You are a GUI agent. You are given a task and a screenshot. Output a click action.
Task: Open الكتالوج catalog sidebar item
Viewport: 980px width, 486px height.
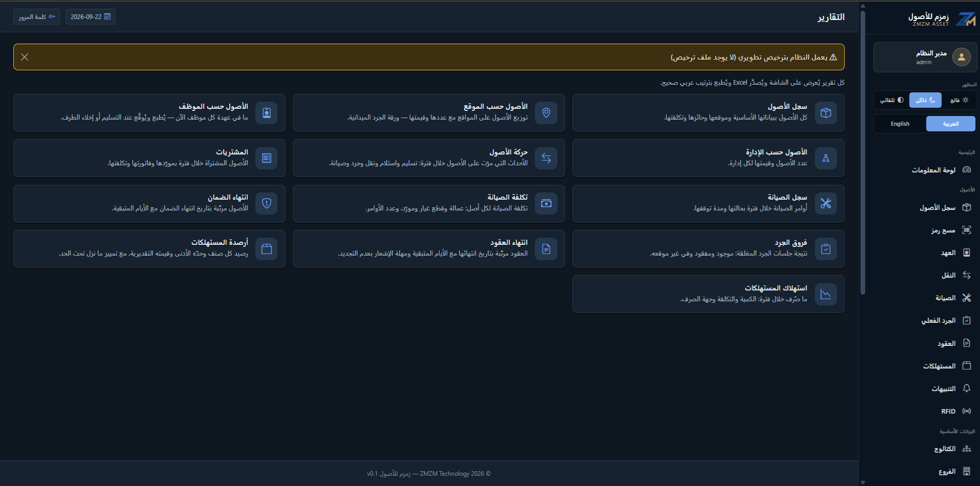click(925, 449)
